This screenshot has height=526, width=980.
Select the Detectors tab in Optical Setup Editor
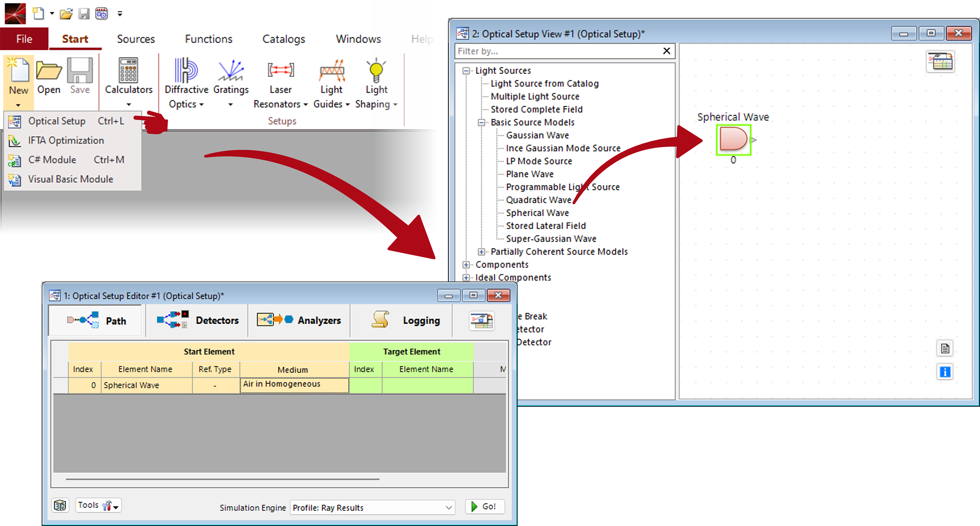click(197, 320)
